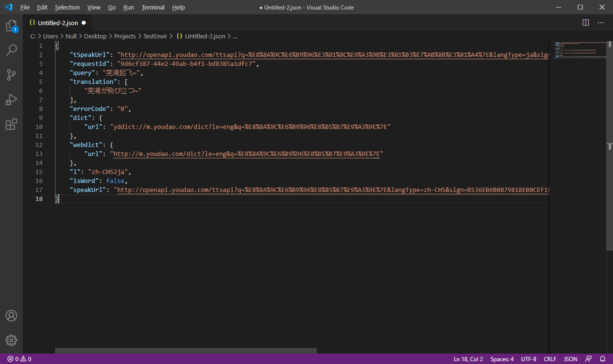Click the "webdict" key text
Viewport: 613px width, 364px height.
pos(86,145)
